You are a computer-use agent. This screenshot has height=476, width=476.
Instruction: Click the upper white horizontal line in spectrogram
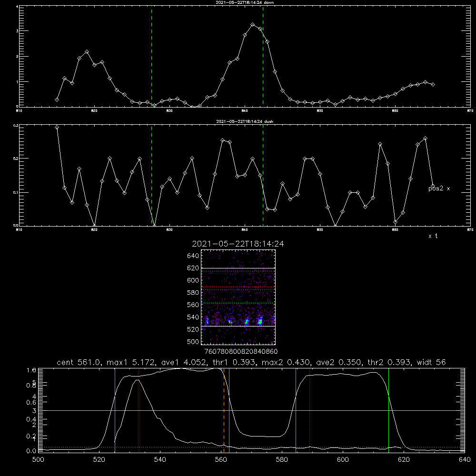tap(238, 268)
